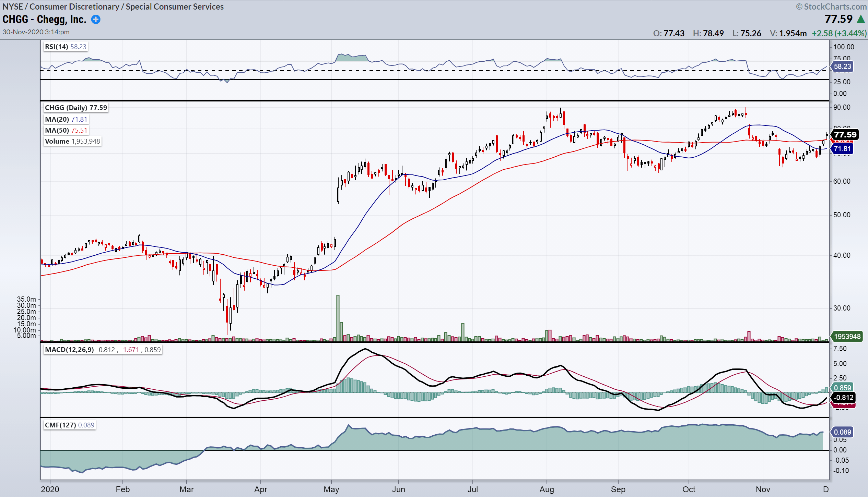
Task: Click the blue 71.81 MA(20) price tag
Action: pos(842,149)
